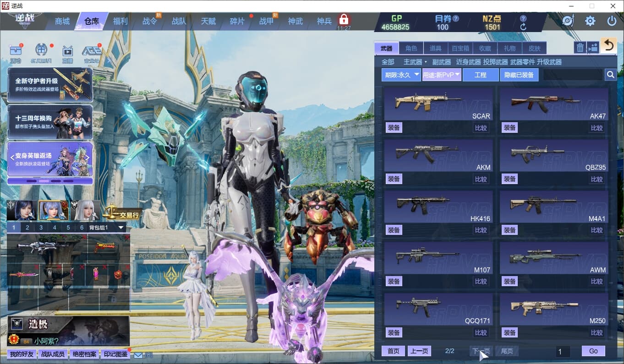The width and height of the screenshot is (624, 364).
Task: Show the next promo banner
Action: coord(88,158)
